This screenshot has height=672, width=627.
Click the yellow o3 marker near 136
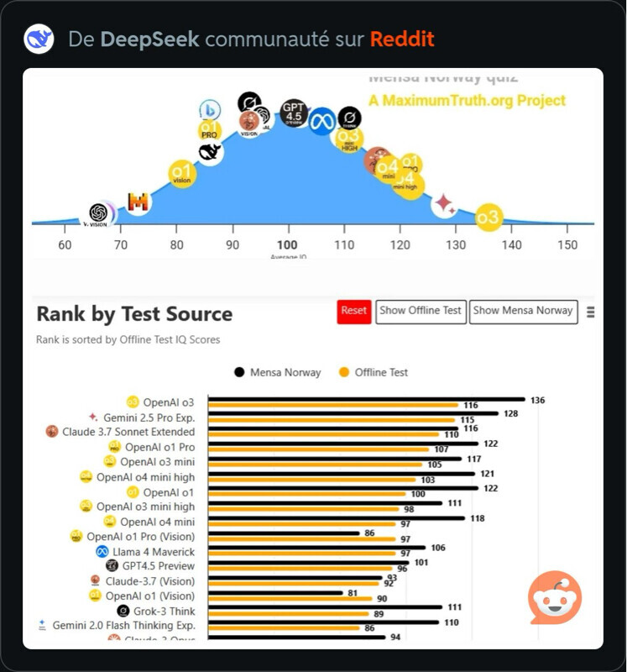(x=488, y=218)
